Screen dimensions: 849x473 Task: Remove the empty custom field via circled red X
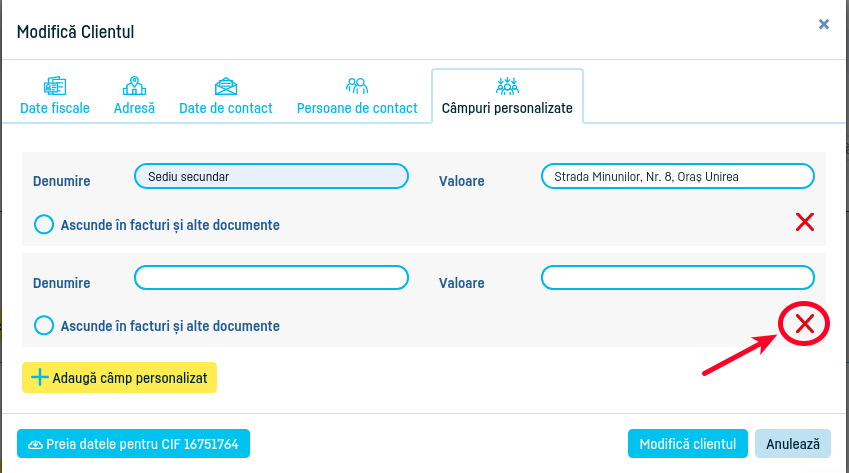coord(804,324)
